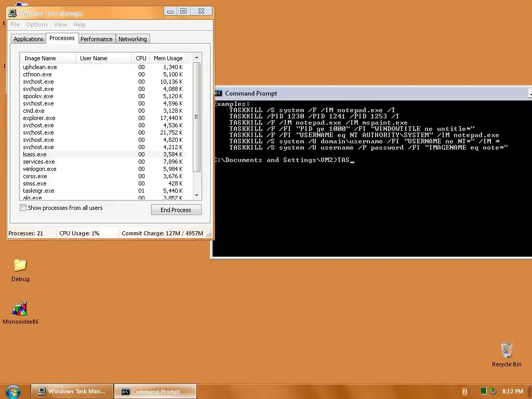The width and height of the screenshot is (532, 399).
Task: Select the uphclean.exe process row
Action: pos(103,67)
